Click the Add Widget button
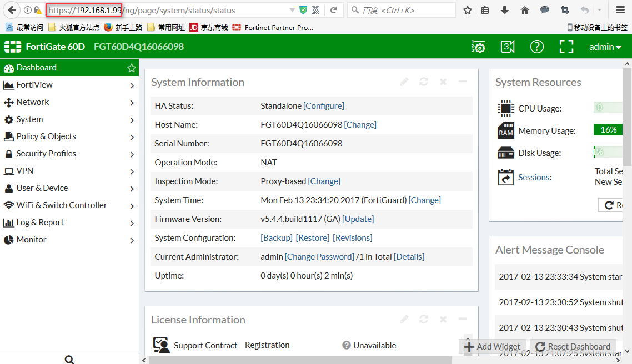The height and width of the screenshot is (364, 632). pos(493,347)
